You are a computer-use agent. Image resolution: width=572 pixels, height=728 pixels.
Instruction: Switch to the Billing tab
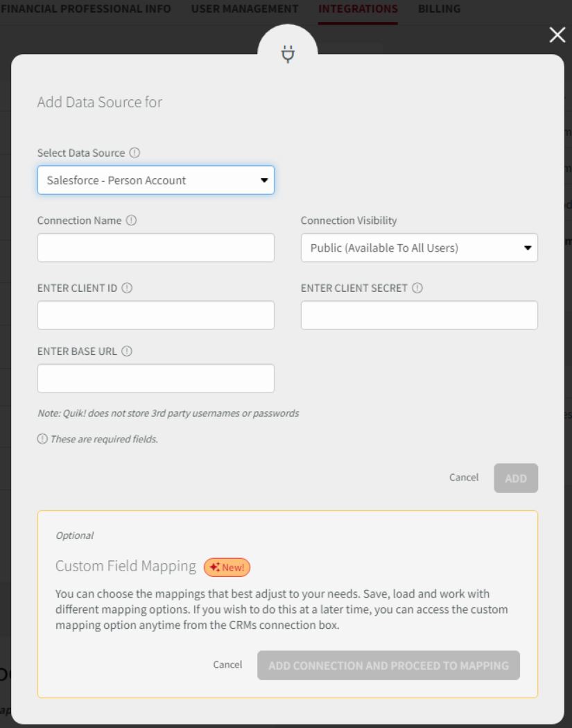click(x=439, y=9)
